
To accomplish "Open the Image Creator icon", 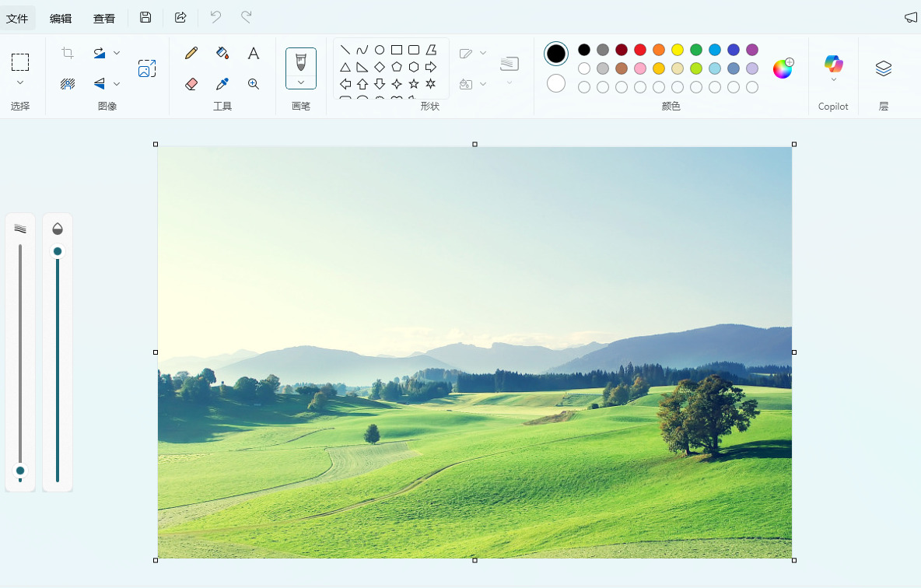I will [x=147, y=68].
